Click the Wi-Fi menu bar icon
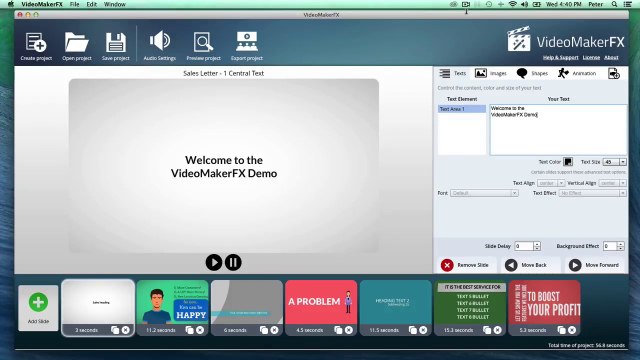The height and width of the screenshot is (360, 640). point(513,4)
